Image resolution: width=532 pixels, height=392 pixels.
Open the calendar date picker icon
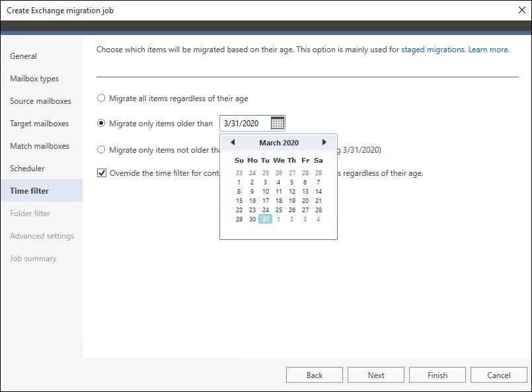click(x=277, y=123)
